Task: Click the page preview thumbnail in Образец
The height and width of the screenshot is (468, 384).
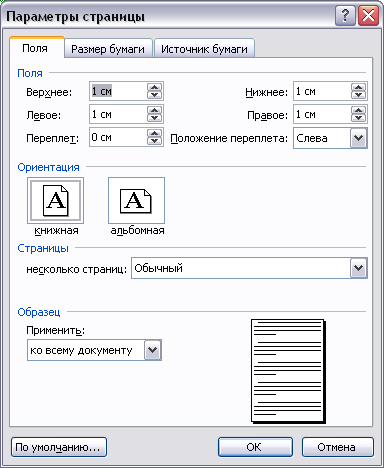Action: [x=288, y=371]
